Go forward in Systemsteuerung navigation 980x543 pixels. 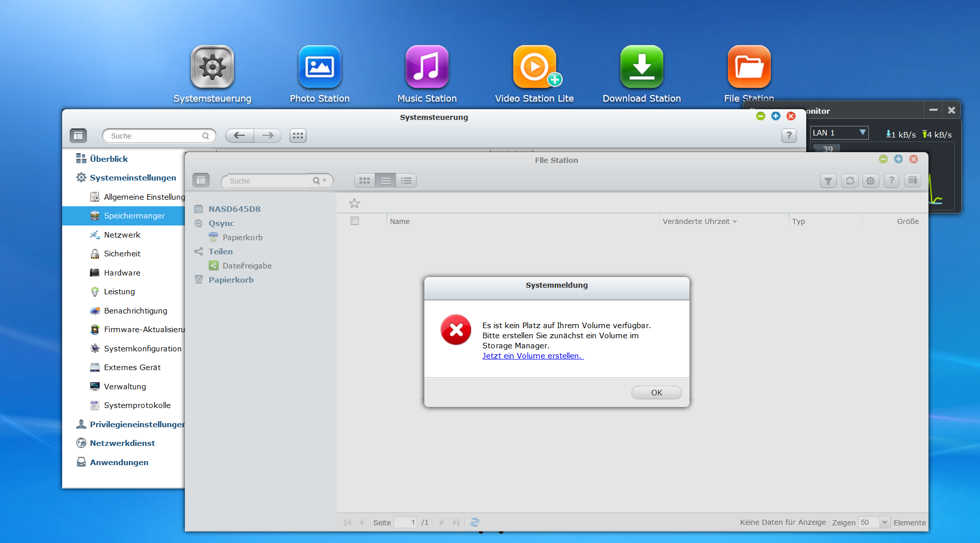[268, 135]
